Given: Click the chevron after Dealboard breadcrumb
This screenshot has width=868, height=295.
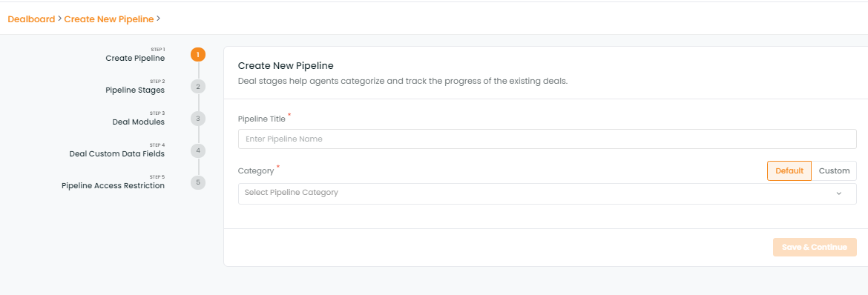Looking at the screenshot, I should point(60,19).
